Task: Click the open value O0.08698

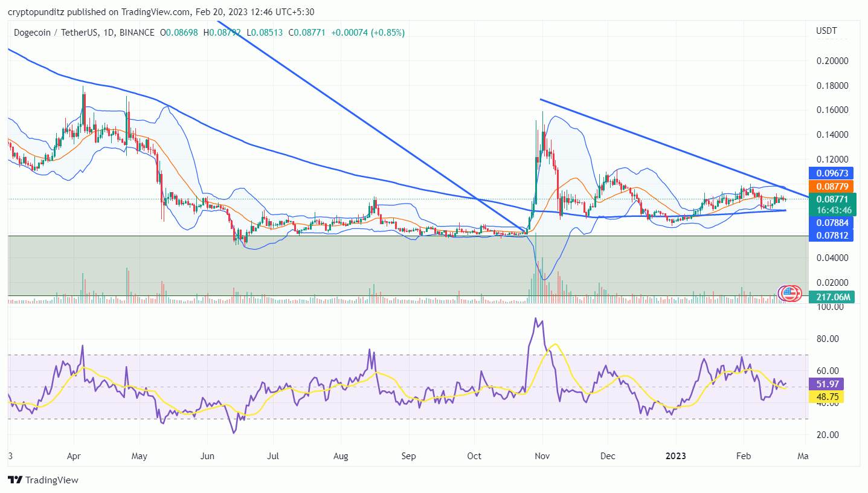Action: pyautogui.click(x=179, y=32)
